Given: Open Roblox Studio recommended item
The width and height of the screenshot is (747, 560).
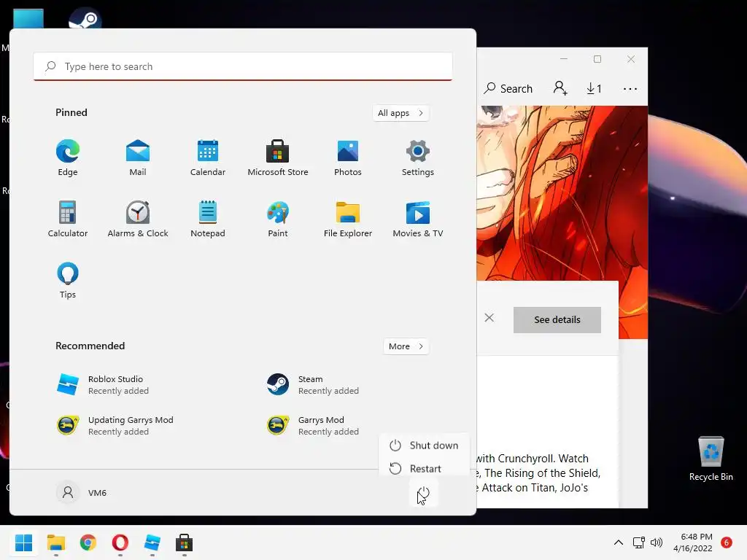Looking at the screenshot, I should click(102, 385).
